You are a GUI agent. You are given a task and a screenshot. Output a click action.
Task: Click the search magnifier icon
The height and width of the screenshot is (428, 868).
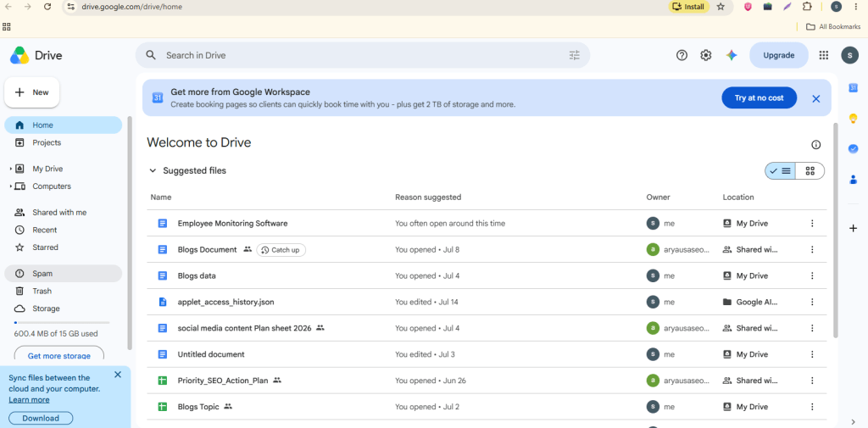pos(151,55)
